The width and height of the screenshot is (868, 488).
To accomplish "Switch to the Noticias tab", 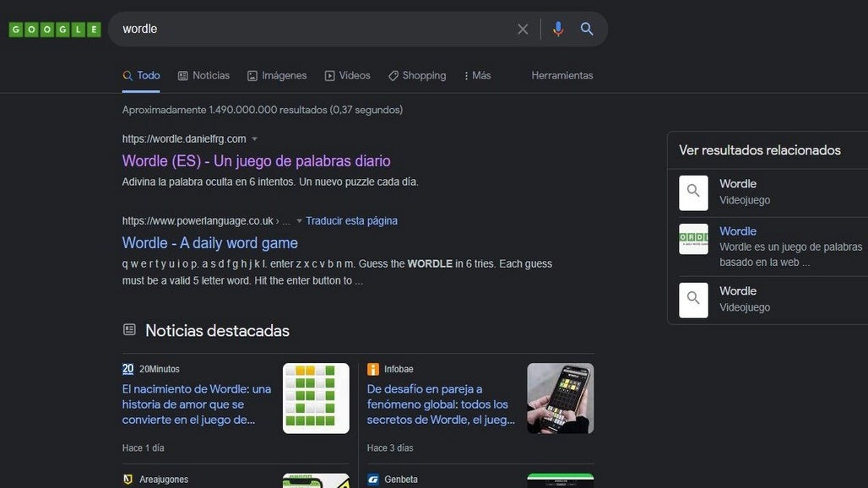I will (x=203, y=76).
